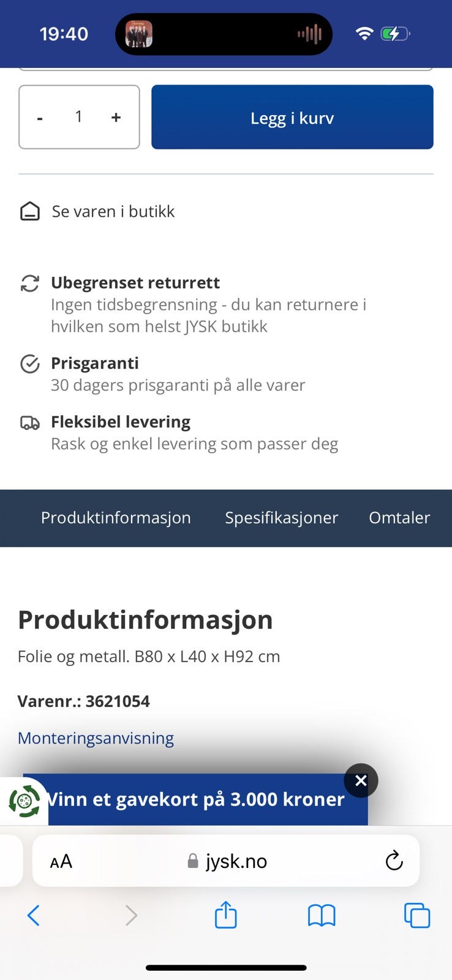Tap the now-playing album thumbnail

click(x=139, y=34)
